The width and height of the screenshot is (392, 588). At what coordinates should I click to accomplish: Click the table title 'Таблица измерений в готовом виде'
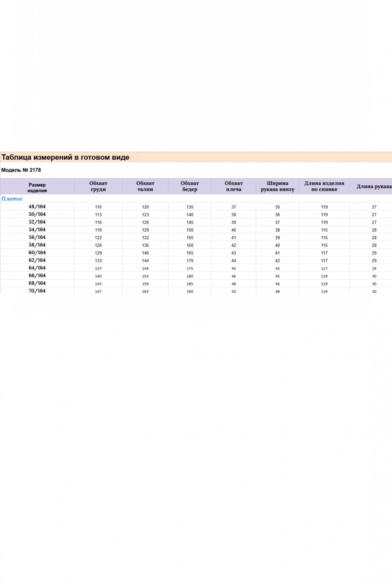click(x=65, y=157)
